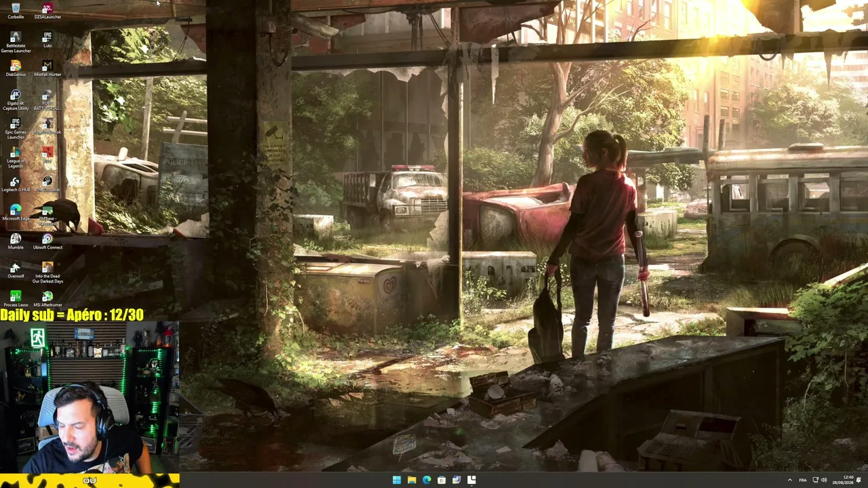The image size is (868, 488).
Task: Select the Overwolf desktop icon
Action: point(16,271)
